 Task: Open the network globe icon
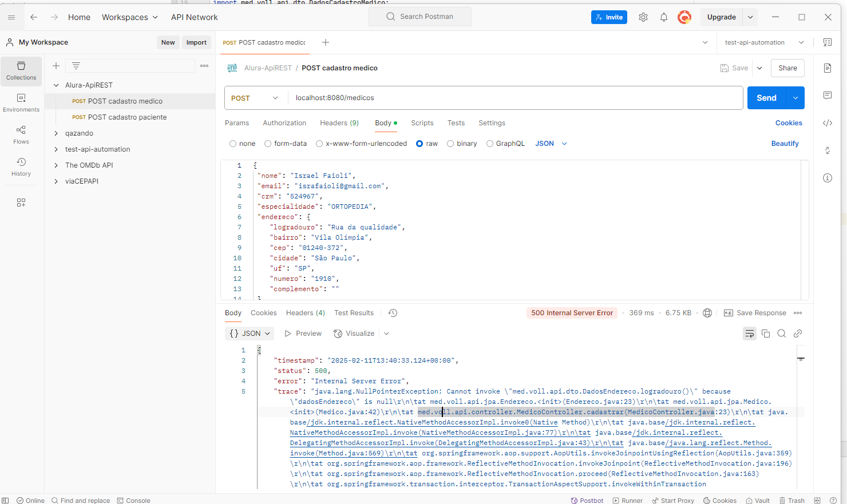pyautogui.click(x=707, y=313)
